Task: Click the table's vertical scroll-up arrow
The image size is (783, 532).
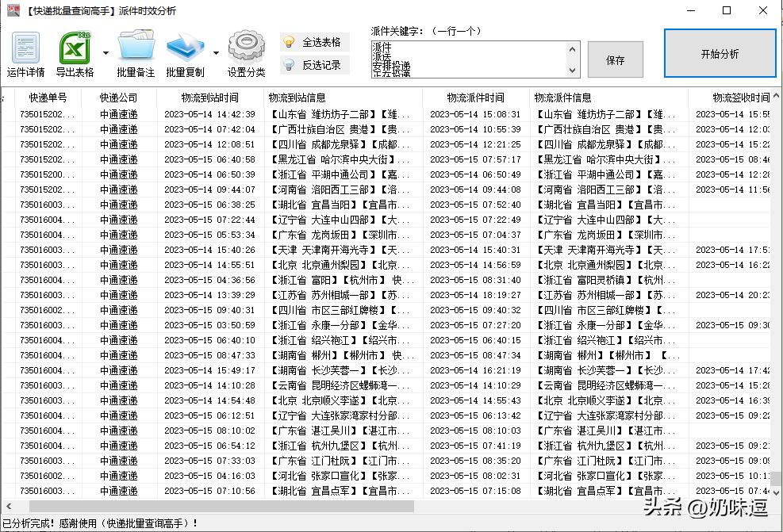Action: click(x=777, y=95)
